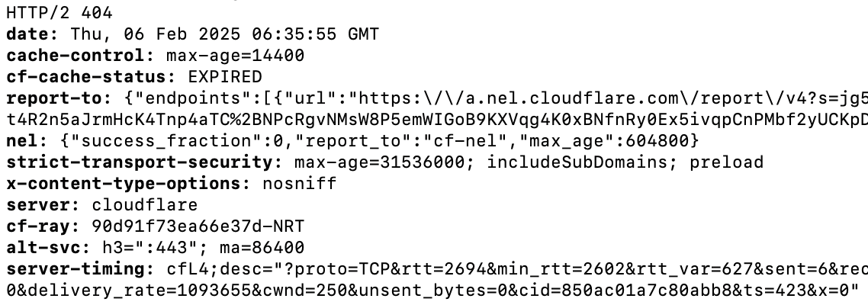Click the HTTP/2 404 status line
Screen dimensions: 868x305
coord(59,13)
